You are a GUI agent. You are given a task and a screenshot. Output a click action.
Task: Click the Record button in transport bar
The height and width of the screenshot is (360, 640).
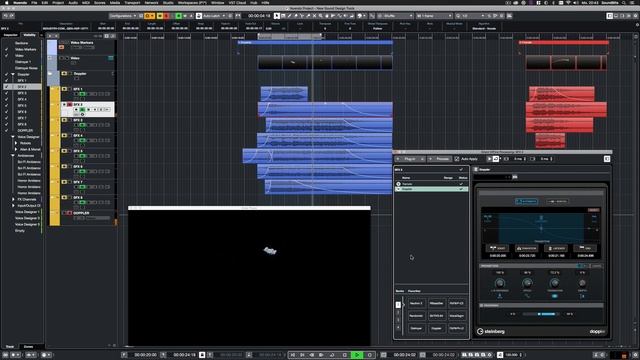[x=370, y=355]
